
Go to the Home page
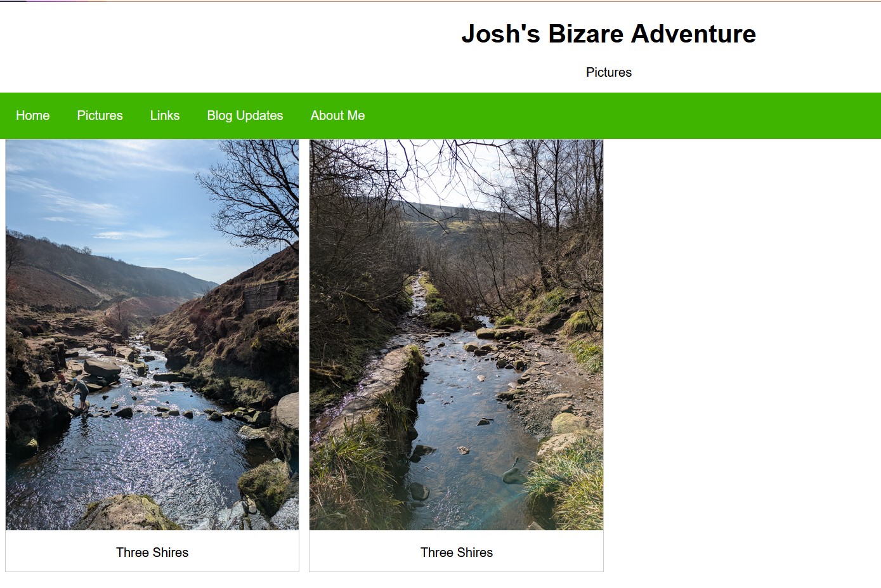(x=33, y=115)
